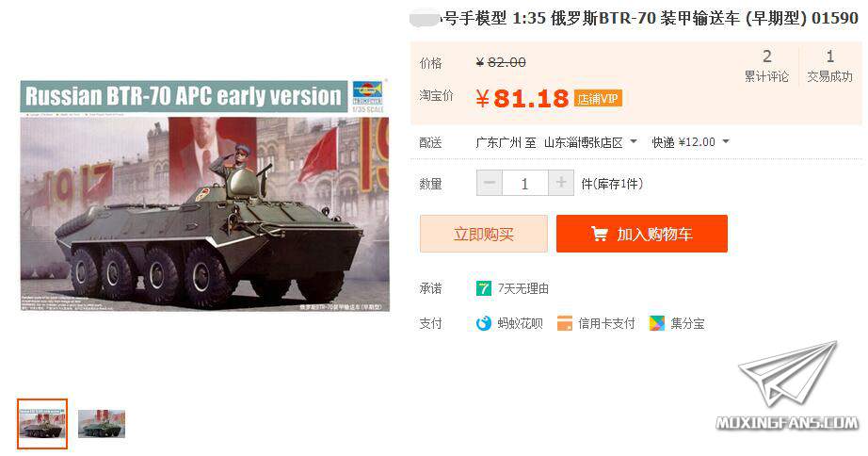Click the 立即购买 buy now button
Viewport: 868px width, 456px height.
484,234
